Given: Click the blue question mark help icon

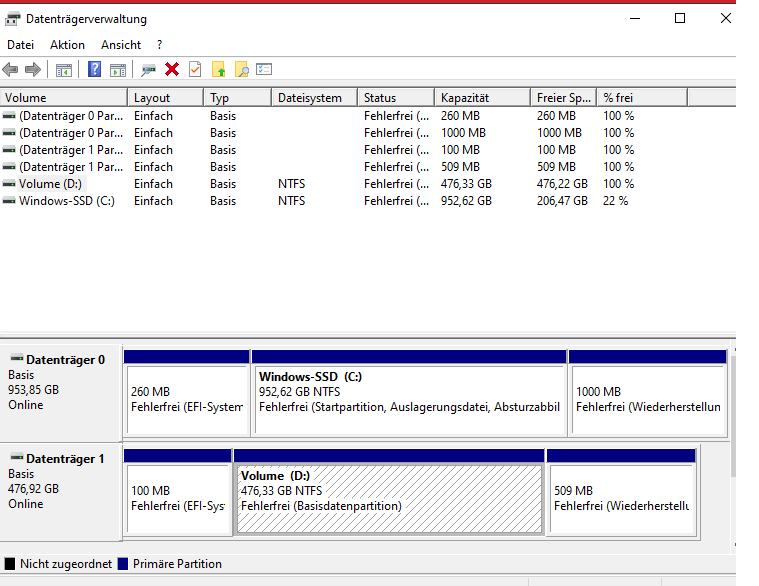Looking at the screenshot, I should (95, 70).
